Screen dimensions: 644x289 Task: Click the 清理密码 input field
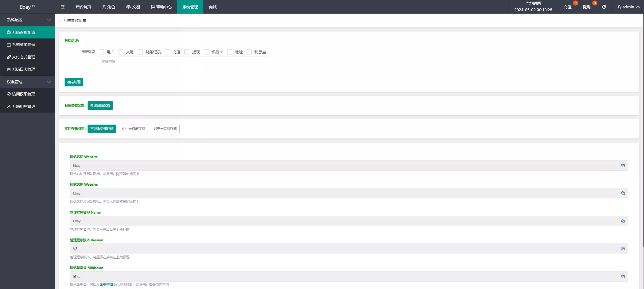tap(183, 62)
